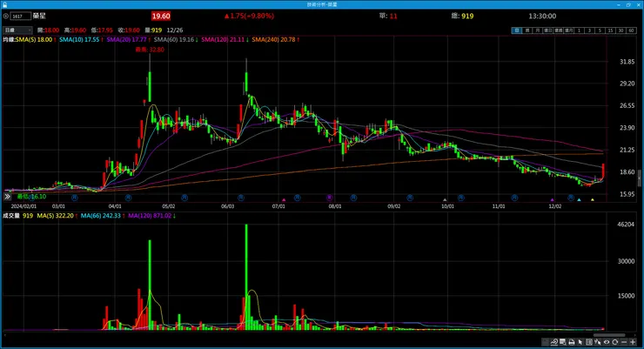644x349 pixels.
Task: Click the yellow triangle marker at chart's far right
Action: 593,200
